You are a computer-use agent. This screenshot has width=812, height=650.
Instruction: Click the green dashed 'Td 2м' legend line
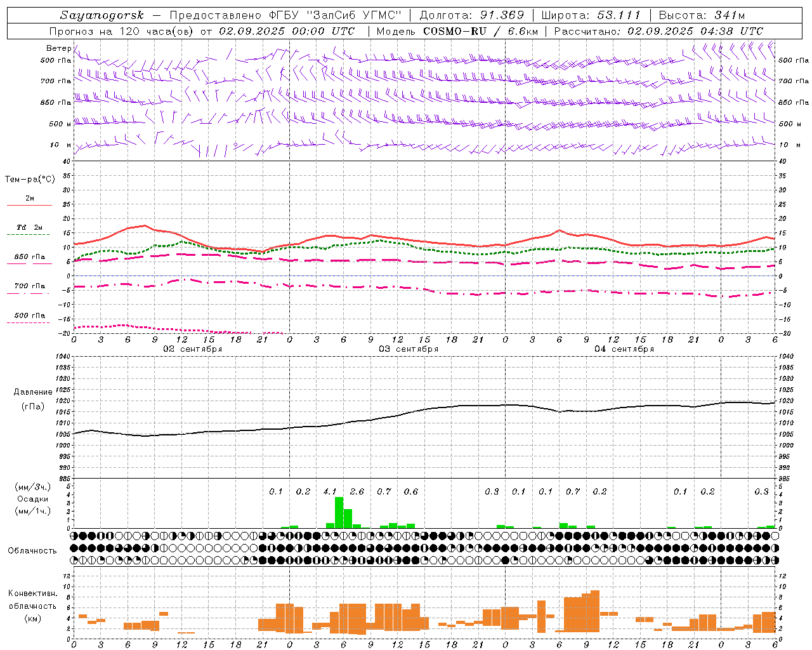point(28,234)
